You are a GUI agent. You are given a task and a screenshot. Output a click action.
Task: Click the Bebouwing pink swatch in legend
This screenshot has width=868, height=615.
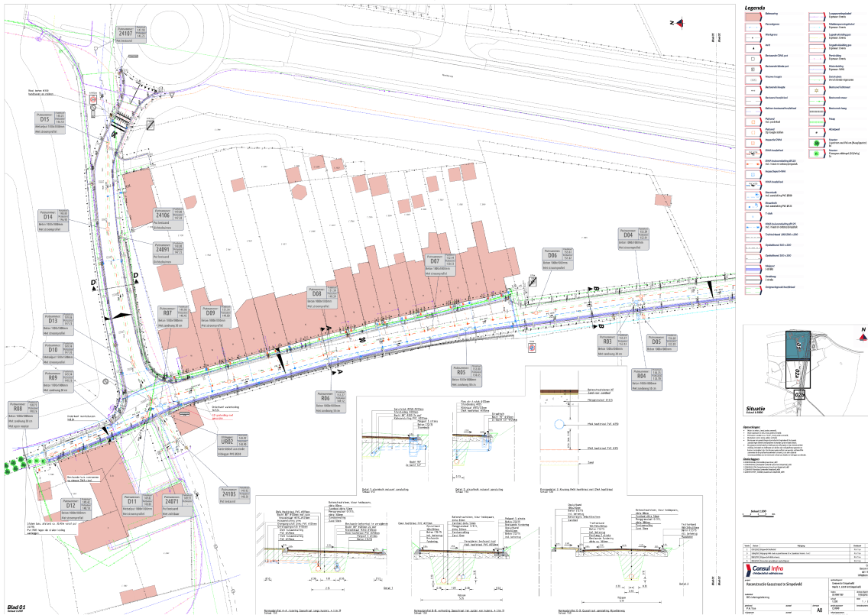pos(753,15)
